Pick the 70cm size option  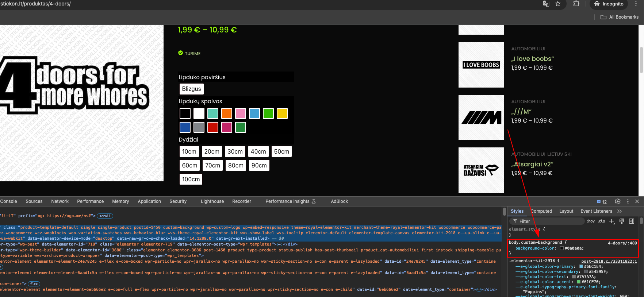pos(212,165)
